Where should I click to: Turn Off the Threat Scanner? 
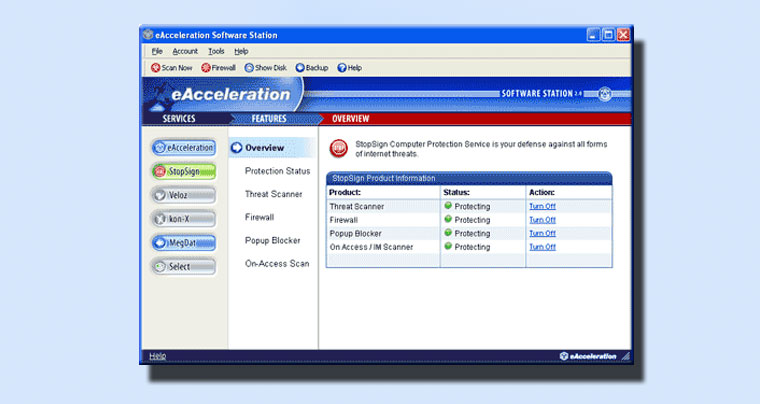[x=542, y=206]
